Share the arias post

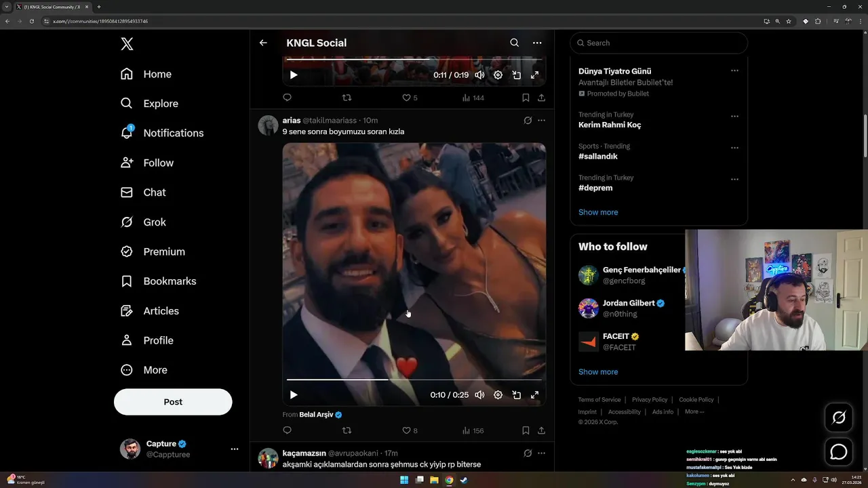(x=541, y=430)
